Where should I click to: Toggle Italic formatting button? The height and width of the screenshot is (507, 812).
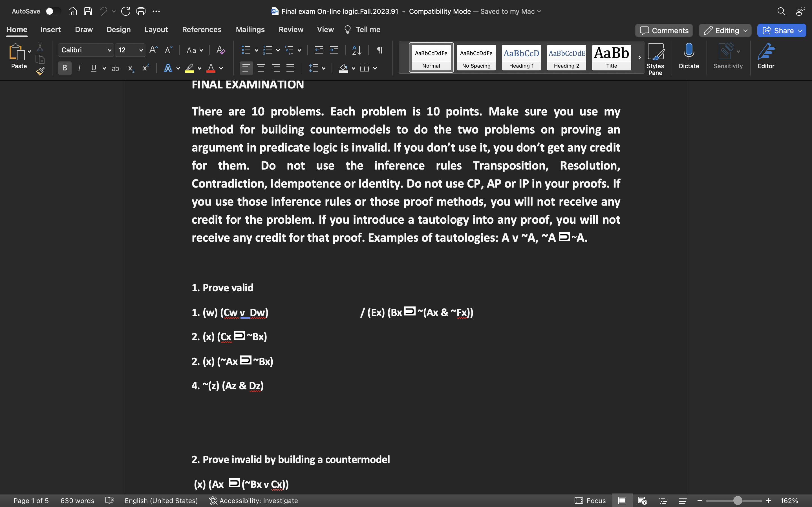pos(79,68)
